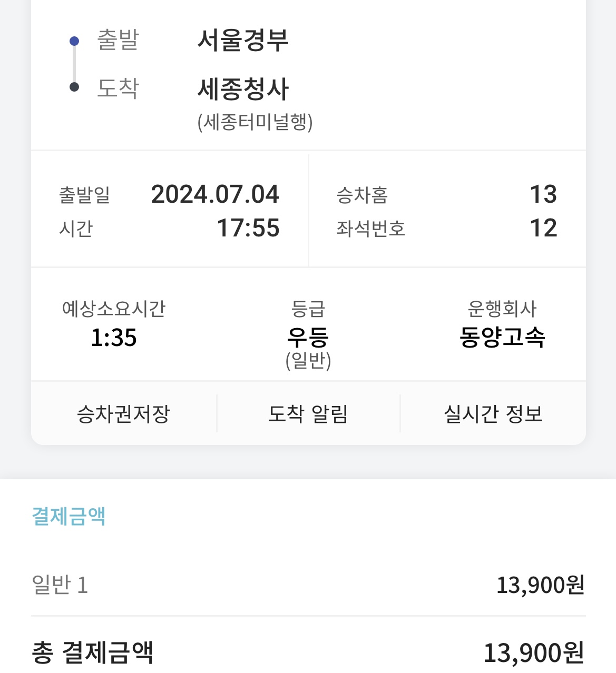Tap the 승차권저장 button
The height and width of the screenshot is (673, 616).
click(123, 414)
